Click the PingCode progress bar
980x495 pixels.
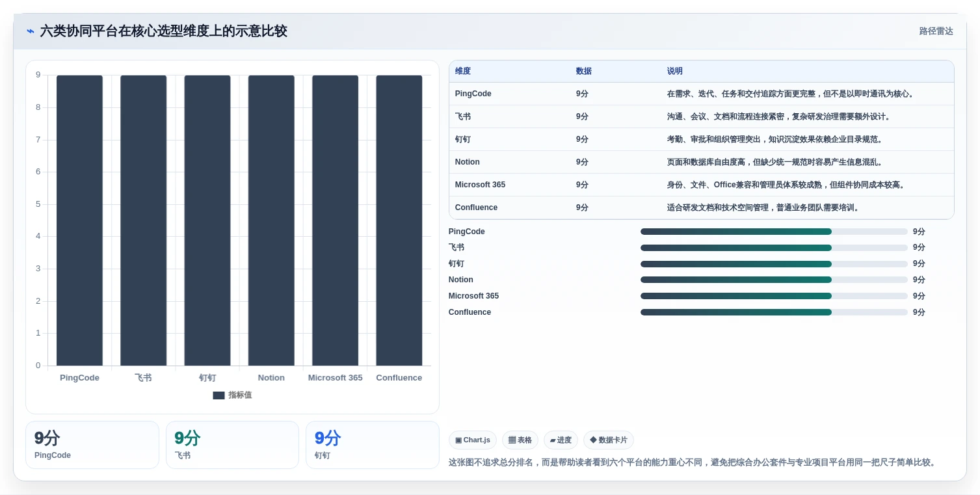click(774, 232)
